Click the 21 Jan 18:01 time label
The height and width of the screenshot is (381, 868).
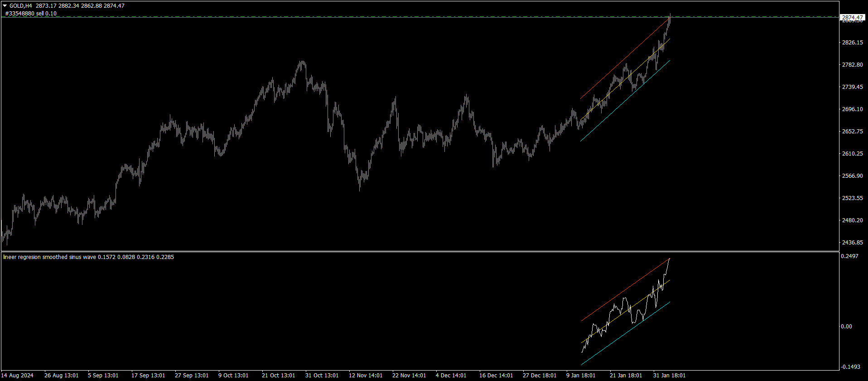626,376
